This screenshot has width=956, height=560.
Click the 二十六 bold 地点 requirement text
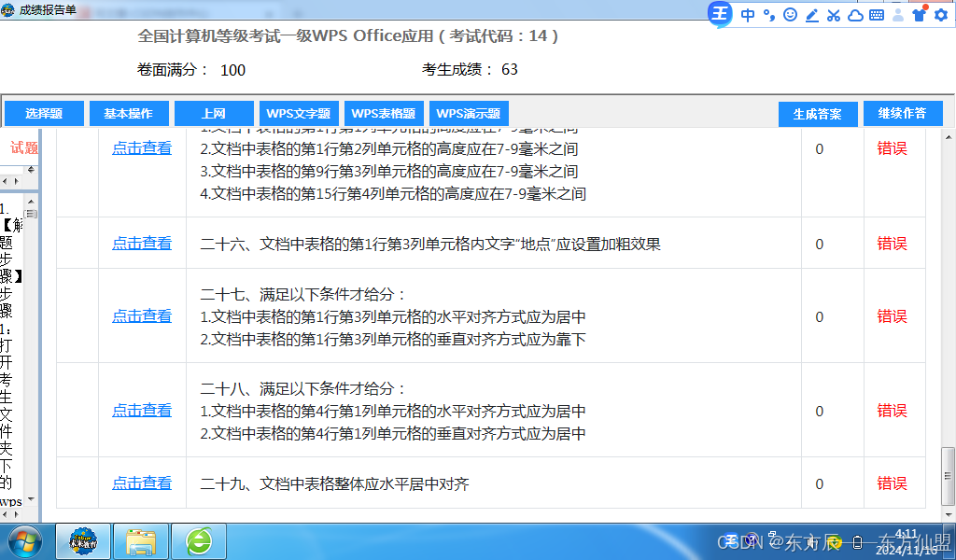(x=430, y=245)
